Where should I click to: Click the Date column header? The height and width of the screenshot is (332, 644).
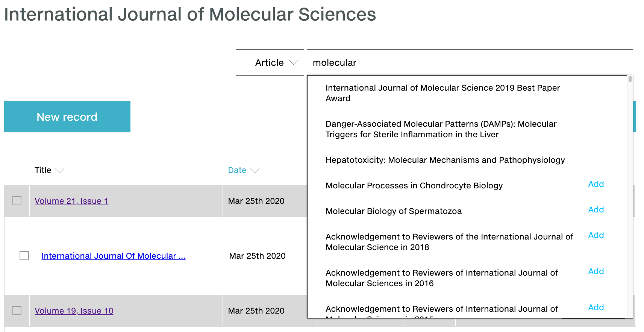point(237,170)
